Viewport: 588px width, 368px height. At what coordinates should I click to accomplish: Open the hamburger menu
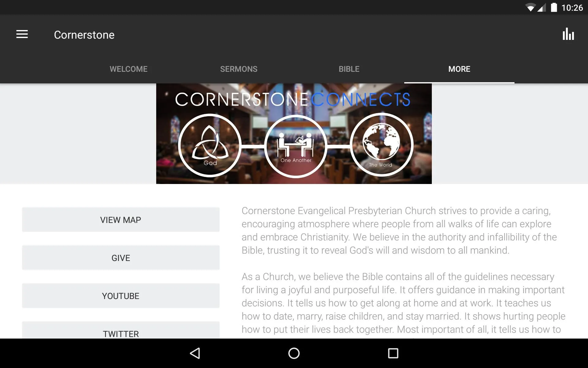22,35
